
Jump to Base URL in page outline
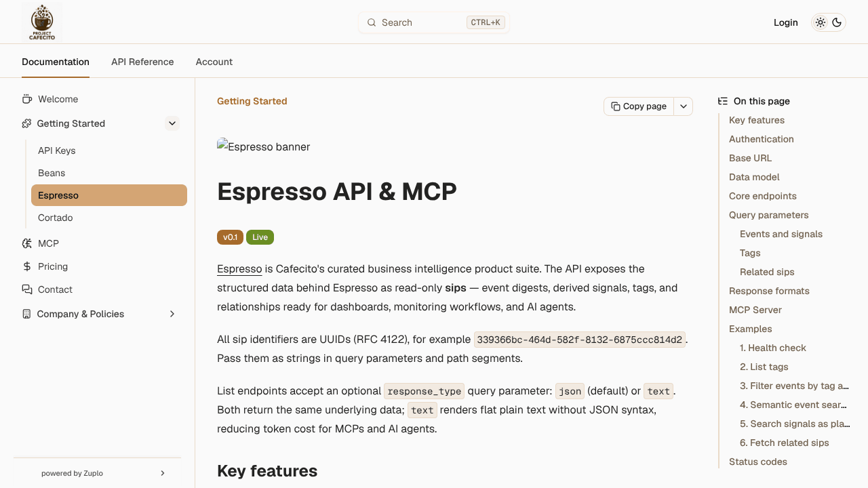(751, 158)
